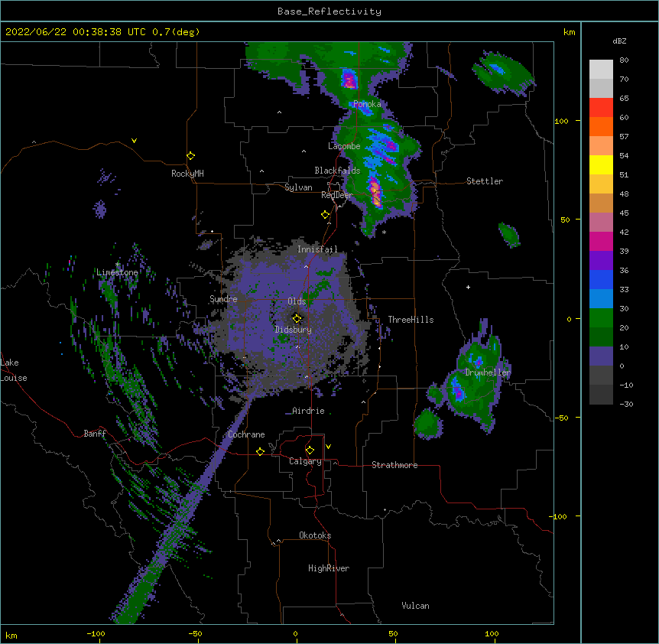Click the Drumheller town label
Image resolution: width=659 pixels, height=644 pixels.
point(488,372)
